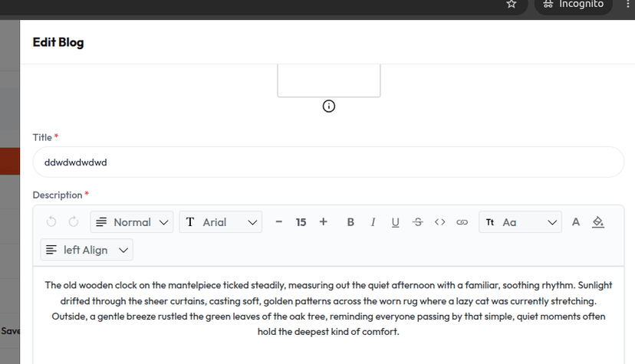
Task: Click the Title input field
Action: (x=328, y=162)
